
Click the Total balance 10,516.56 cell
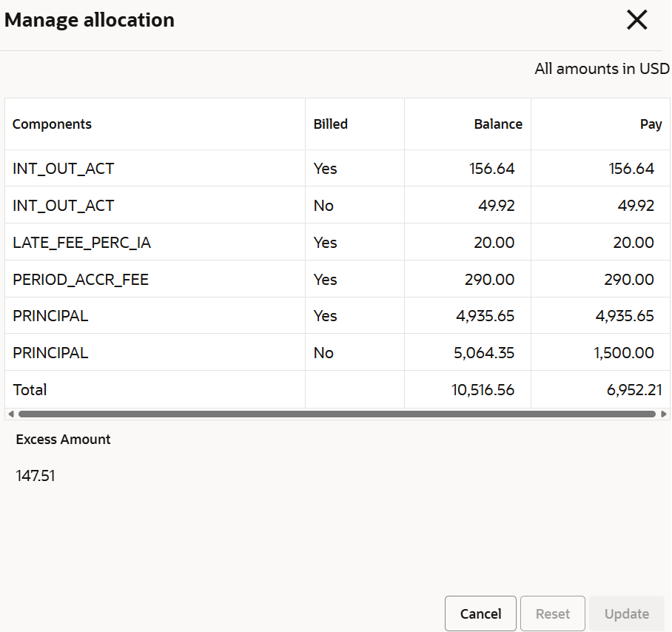(468, 389)
